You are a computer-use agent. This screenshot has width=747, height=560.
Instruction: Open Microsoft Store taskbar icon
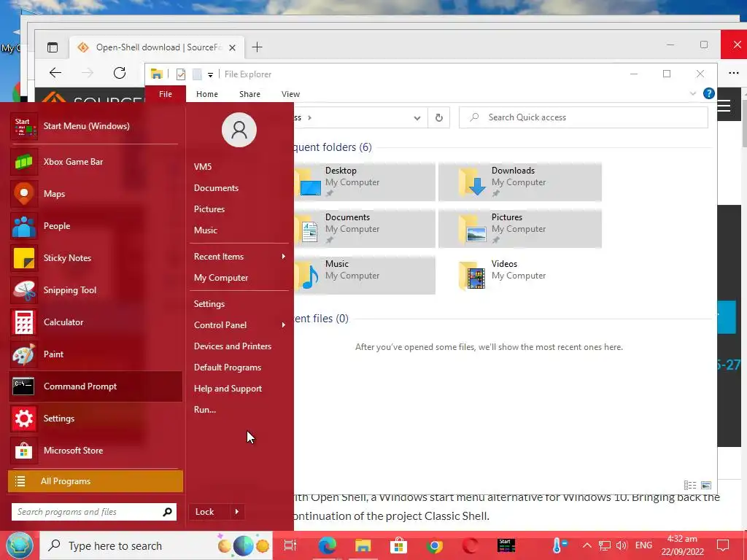pos(398,545)
